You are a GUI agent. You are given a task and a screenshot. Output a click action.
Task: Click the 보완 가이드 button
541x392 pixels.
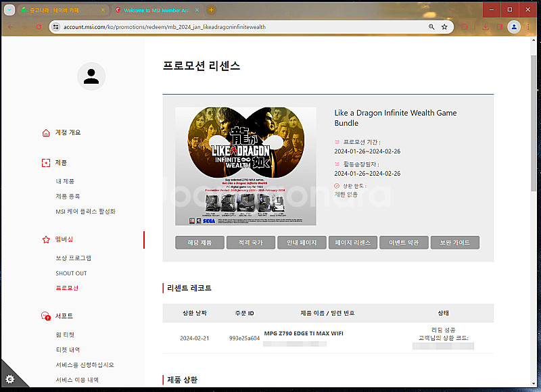pyautogui.click(x=455, y=243)
